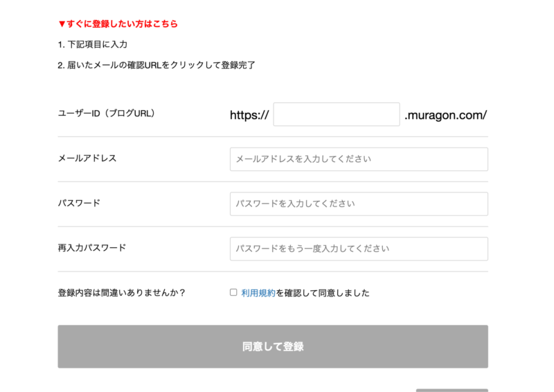This screenshot has width=554, height=392.
Task: Check the terms agreement checkbox
Action: point(233,292)
